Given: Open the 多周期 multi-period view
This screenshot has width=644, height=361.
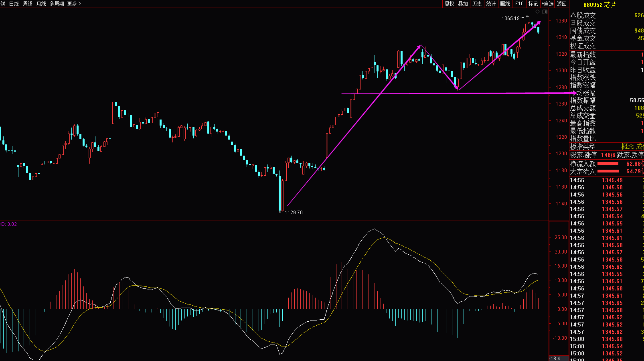Looking at the screenshot, I should (57, 4).
